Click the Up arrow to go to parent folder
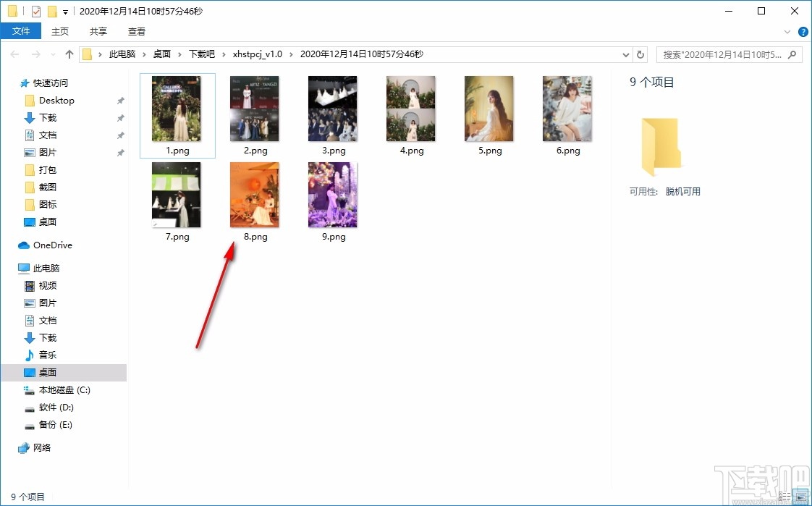 point(69,54)
